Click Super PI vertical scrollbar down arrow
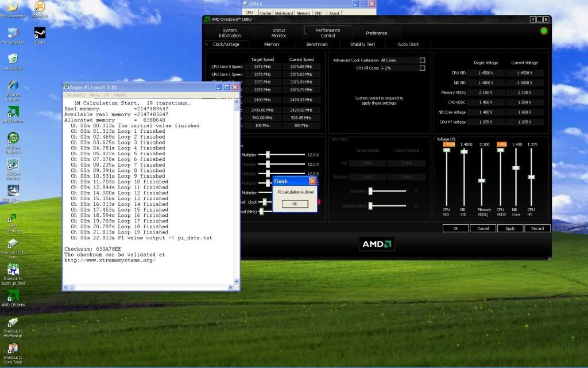Image resolution: width=588 pixels, height=368 pixels. 236,281
